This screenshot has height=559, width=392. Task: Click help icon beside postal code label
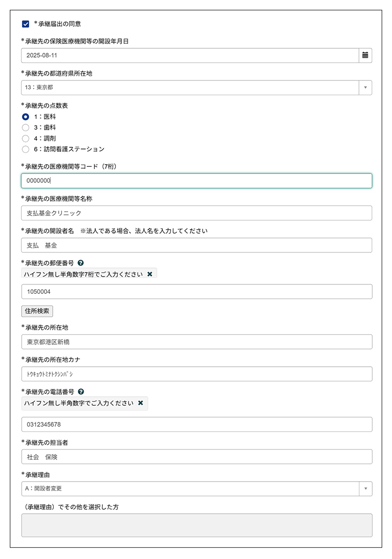pos(81,263)
